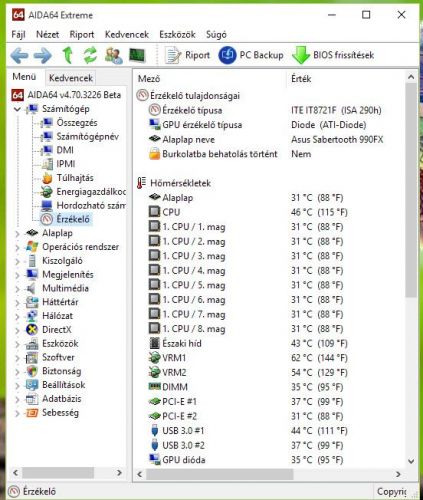Click the blue PC Backup icon
The height and width of the screenshot is (500, 423).
point(227,55)
